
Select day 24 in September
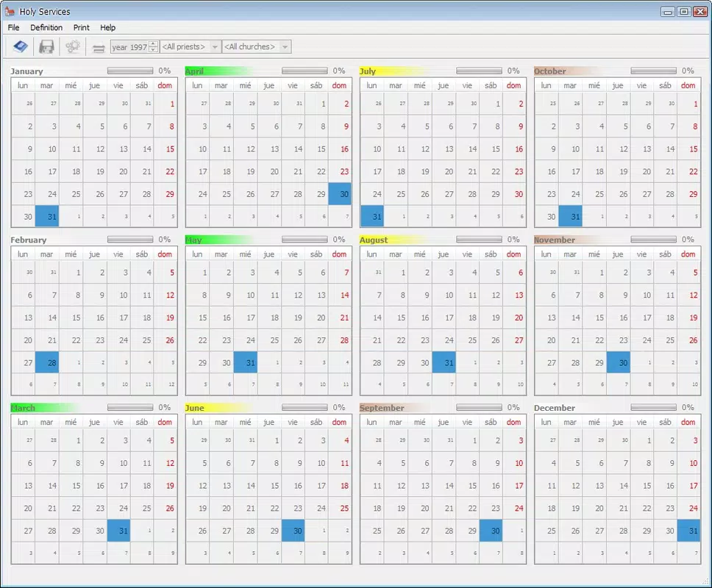(514, 508)
